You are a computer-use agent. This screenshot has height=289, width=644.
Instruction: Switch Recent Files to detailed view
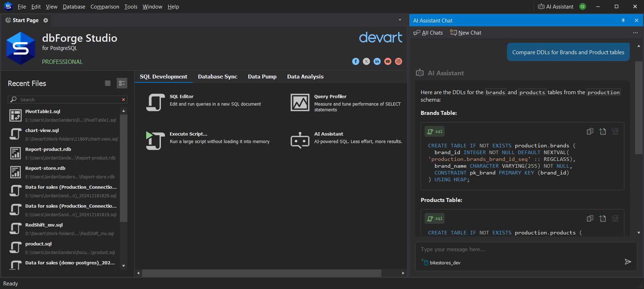click(122, 83)
